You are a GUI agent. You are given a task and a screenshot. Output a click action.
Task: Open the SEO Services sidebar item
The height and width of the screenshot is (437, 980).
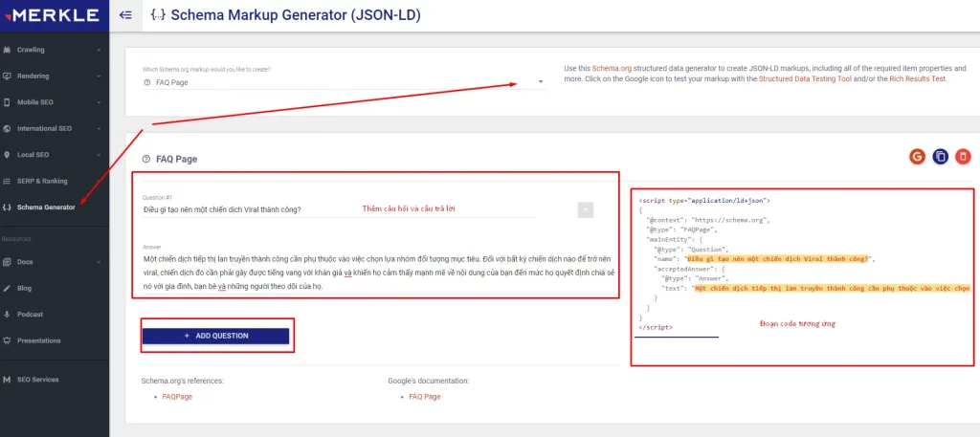(x=55, y=380)
